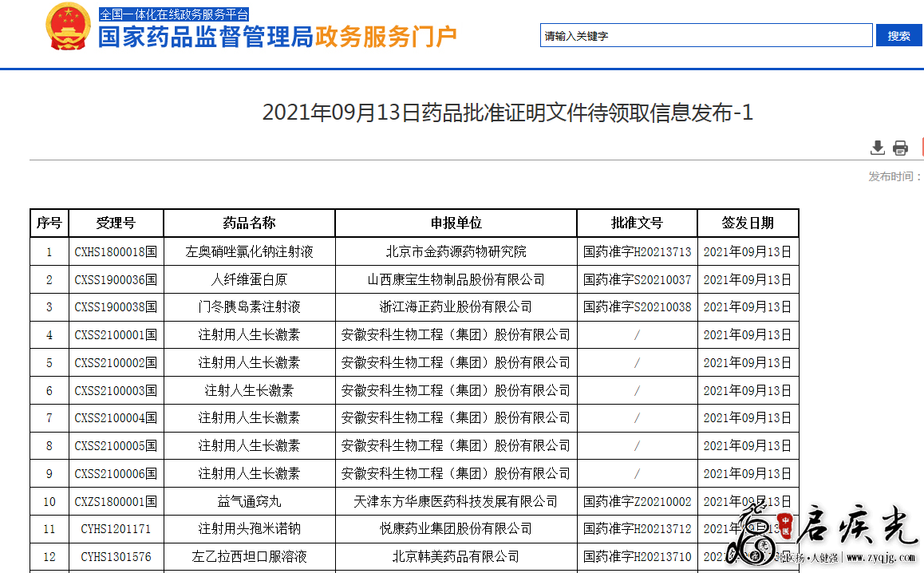Select cell 北京韩美药品有限公司

click(456, 557)
